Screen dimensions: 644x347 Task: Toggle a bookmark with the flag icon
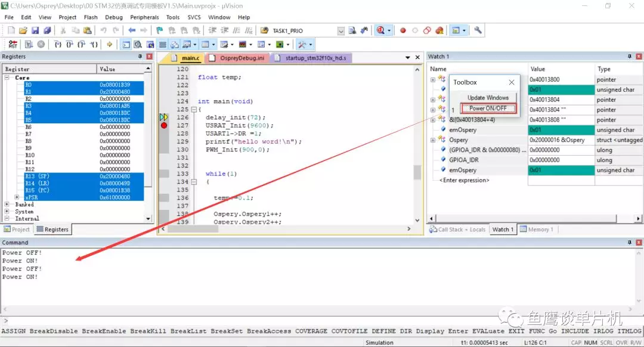(x=159, y=30)
